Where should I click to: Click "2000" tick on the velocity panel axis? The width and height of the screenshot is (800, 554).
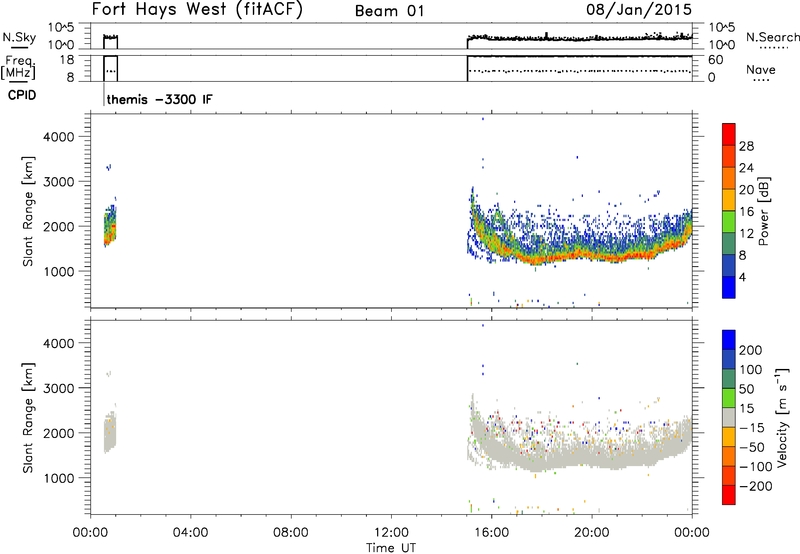(58, 433)
